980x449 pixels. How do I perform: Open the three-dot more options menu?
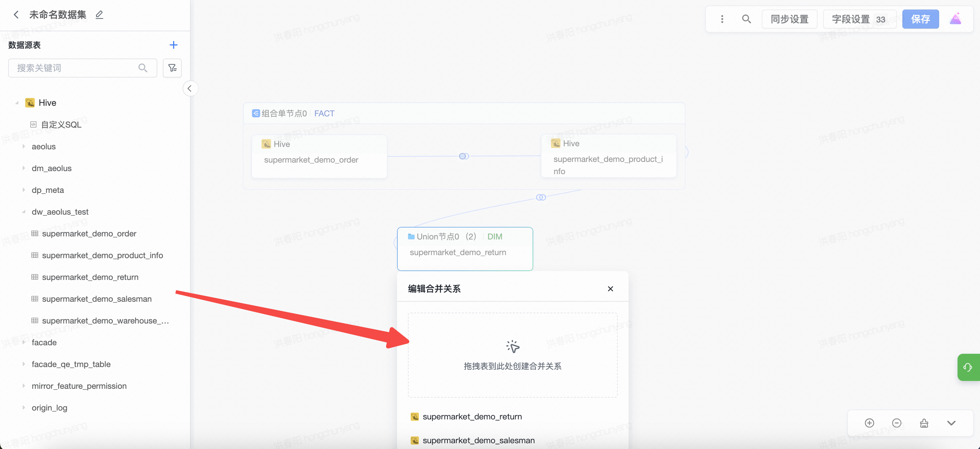pos(722,19)
